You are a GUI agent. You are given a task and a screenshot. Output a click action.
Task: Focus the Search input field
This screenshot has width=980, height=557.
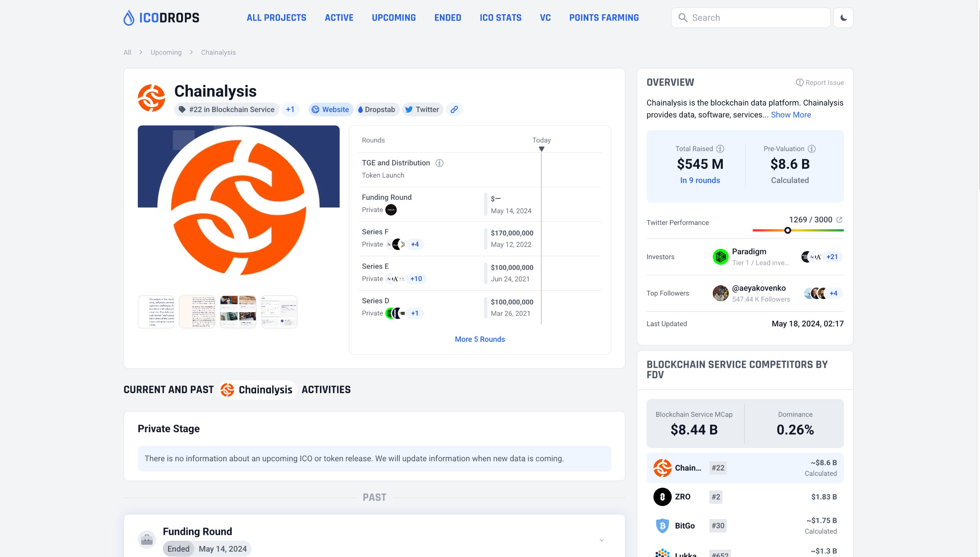[x=751, y=18]
